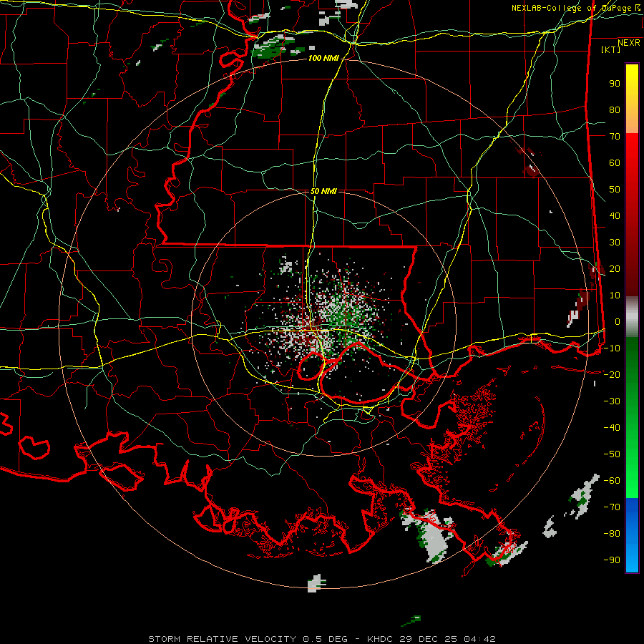The width and height of the screenshot is (644, 644).
Task: Click the -50 value on the velocity scale
Action: (612, 454)
